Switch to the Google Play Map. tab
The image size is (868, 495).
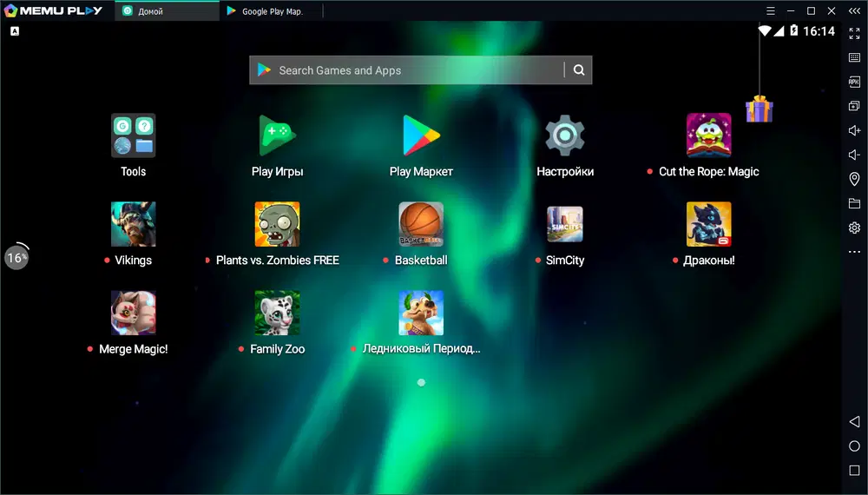tap(270, 10)
